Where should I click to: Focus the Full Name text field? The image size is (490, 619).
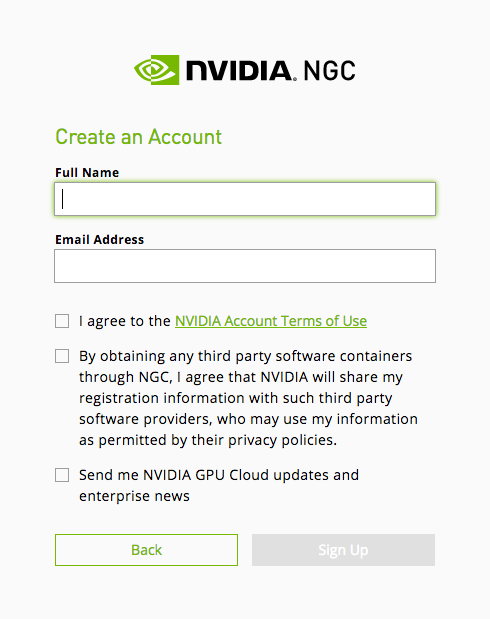click(x=245, y=199)
